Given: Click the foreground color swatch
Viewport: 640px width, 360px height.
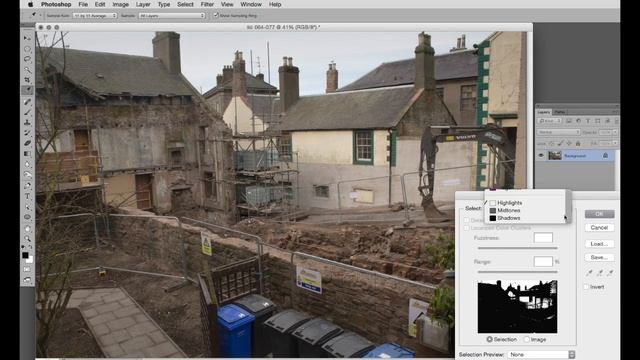Looking at the screenshot, I should [25, 255].
